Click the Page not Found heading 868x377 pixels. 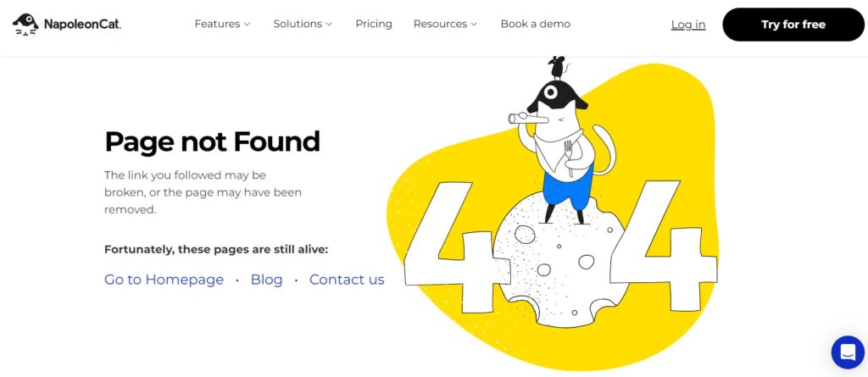(x=213, y=141)
